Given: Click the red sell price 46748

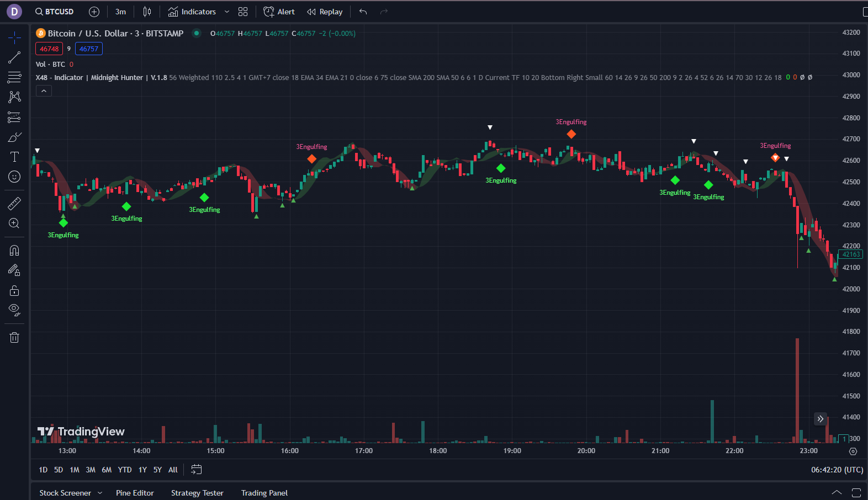Looking at the screenshot, I should pyautogui.click(x=49, y=49).
